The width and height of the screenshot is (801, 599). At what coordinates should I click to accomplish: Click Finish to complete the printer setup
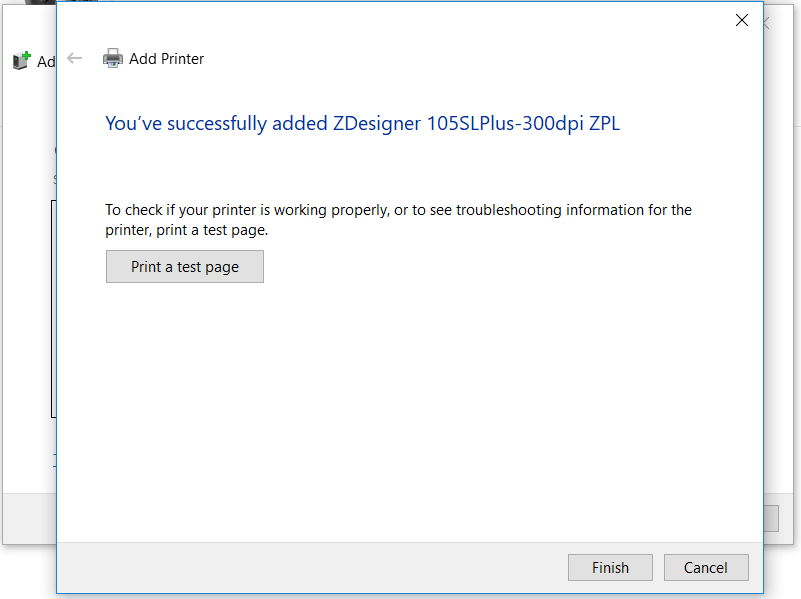[610, 567]
